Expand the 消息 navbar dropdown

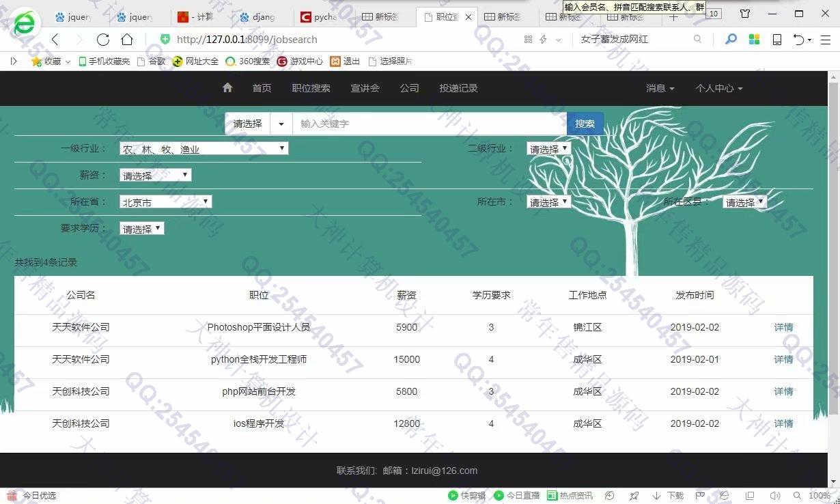pyautogui.click(x=660, y=88)
